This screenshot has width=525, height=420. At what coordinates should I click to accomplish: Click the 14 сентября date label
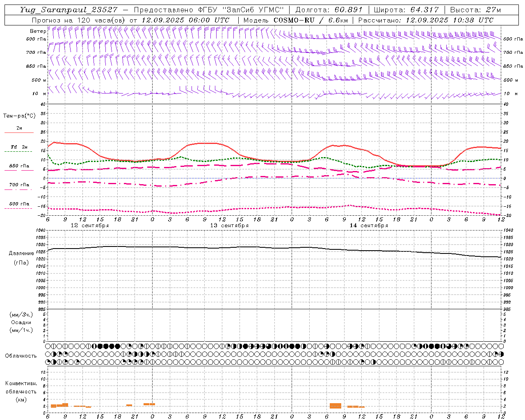369,226
